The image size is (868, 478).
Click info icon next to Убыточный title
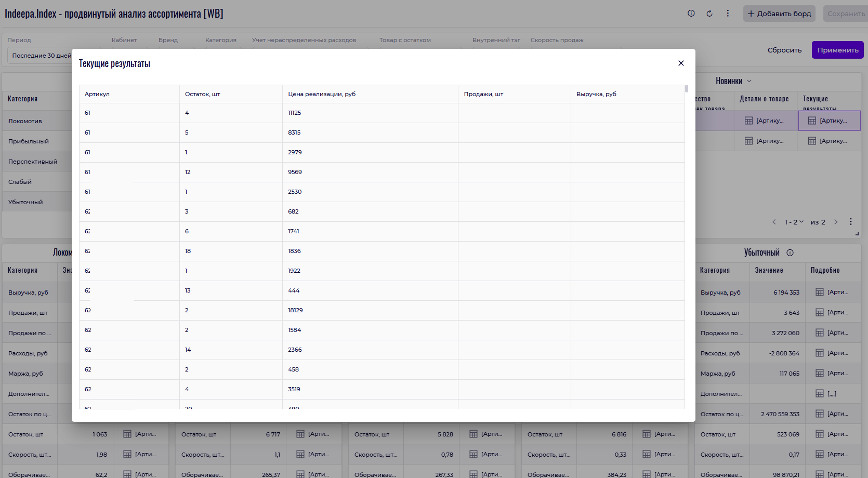click(x=790, y=253)
